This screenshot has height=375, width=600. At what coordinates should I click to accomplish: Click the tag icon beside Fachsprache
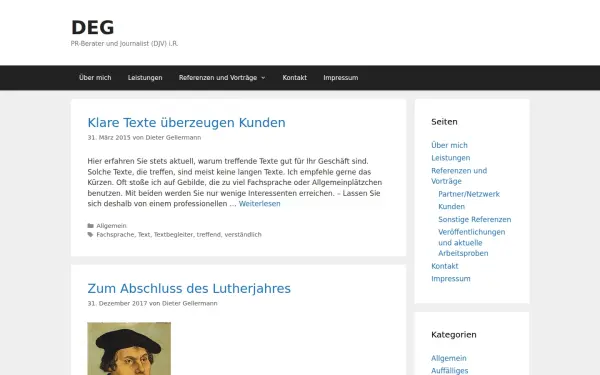tap(91, 235)
